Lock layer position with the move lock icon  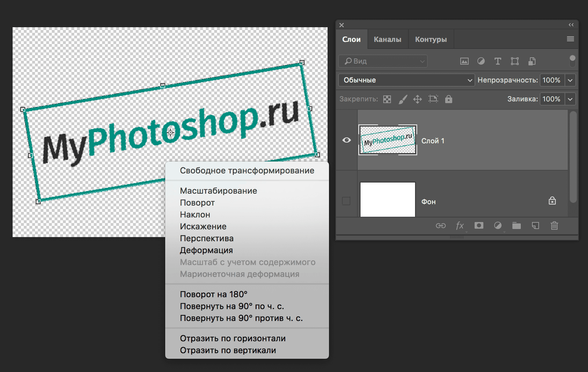(x=417, y=99)
